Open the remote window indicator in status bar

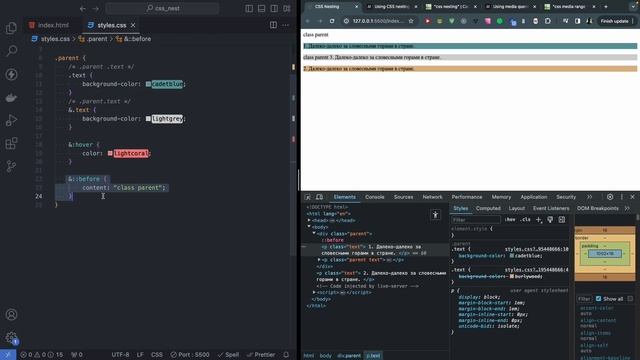click(x=8, y=355)
